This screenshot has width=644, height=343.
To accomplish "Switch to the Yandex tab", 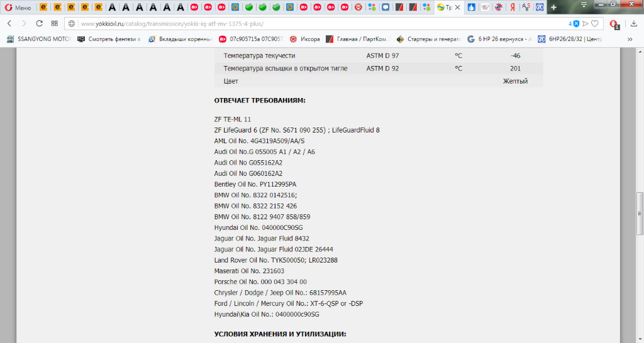I will tap(513, 8).
